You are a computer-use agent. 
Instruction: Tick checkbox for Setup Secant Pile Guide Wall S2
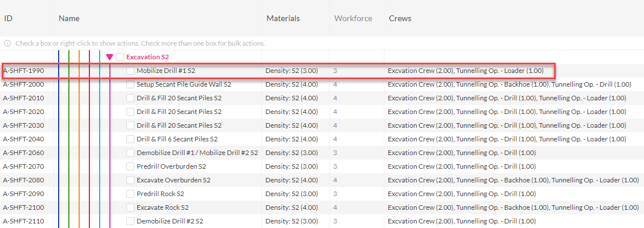click(x=130, y=84)
